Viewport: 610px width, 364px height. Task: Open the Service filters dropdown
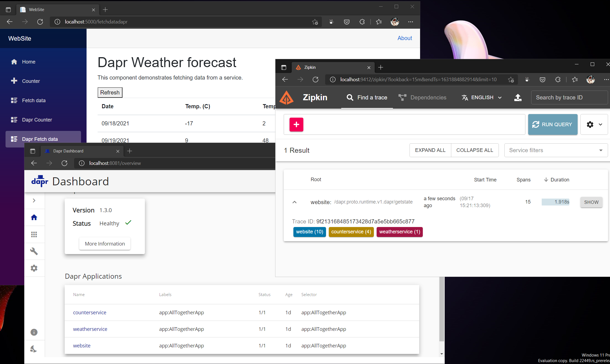coord(556,150)
